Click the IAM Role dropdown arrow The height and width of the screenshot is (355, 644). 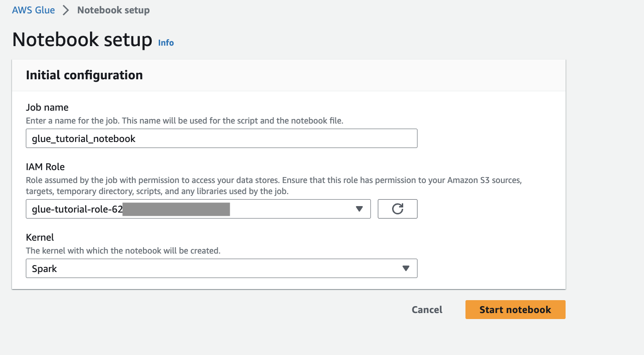point(359,209)
